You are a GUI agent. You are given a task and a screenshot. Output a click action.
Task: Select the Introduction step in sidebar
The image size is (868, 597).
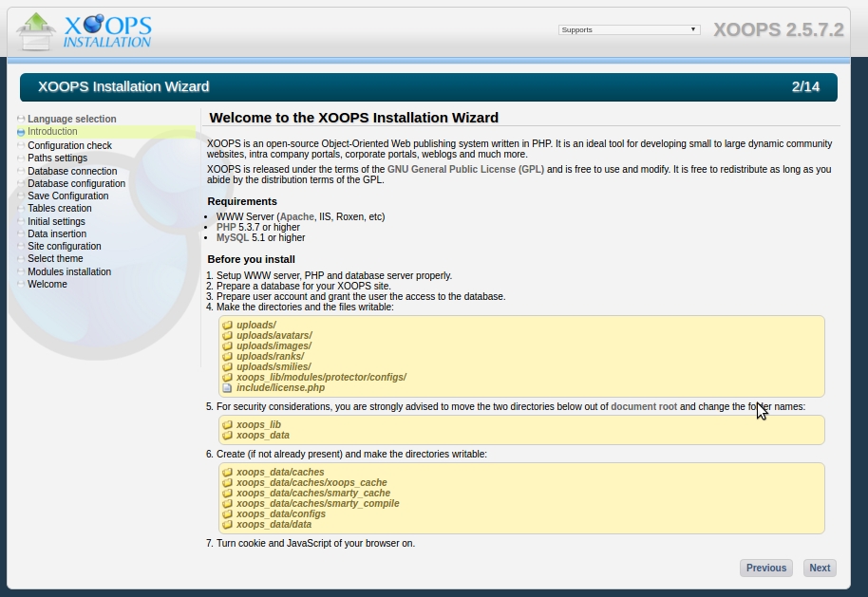click(x=52, y=132)
